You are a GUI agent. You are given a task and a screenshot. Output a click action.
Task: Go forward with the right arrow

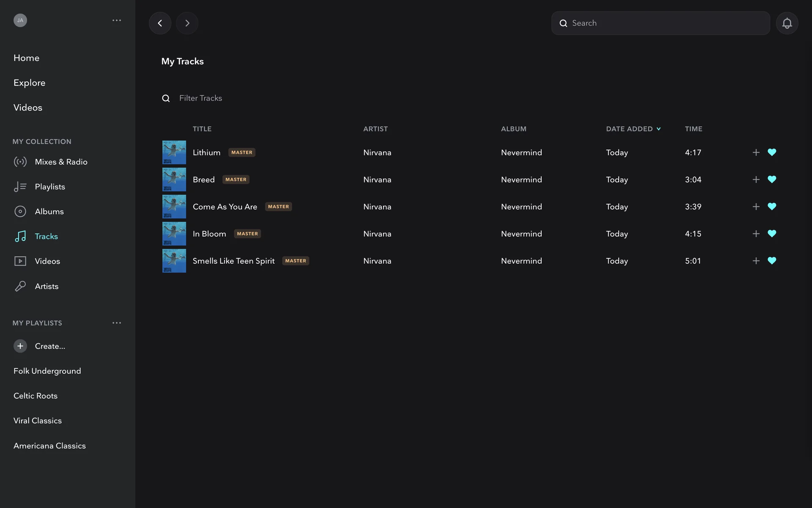(x=187, y=23)
